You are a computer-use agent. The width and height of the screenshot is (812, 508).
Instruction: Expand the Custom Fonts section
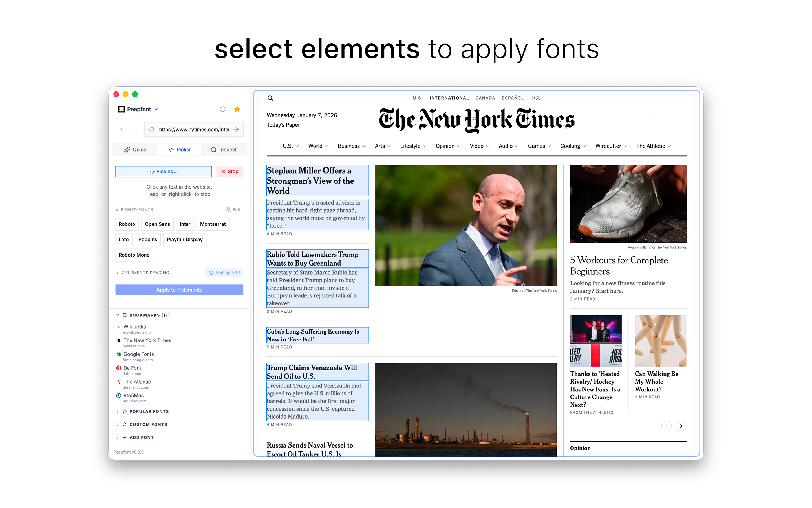[x=118, y=424]
